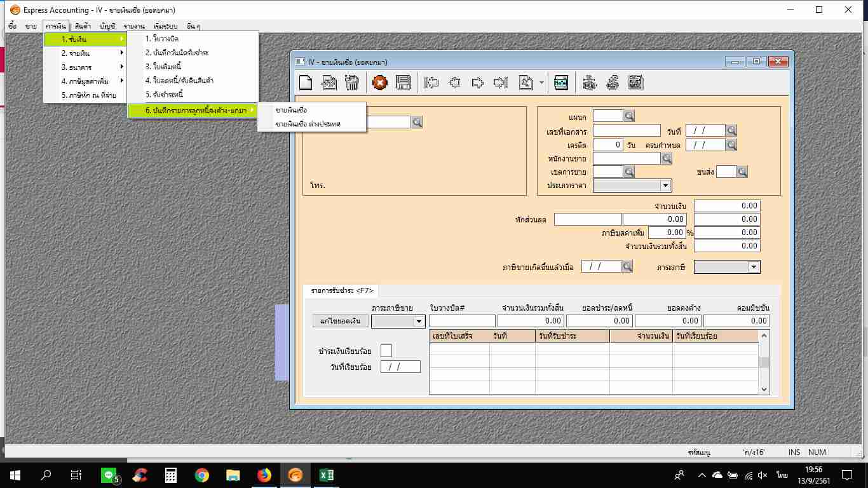Click the first printer toolbar icon
868x488 pixels.
(590, 83)
